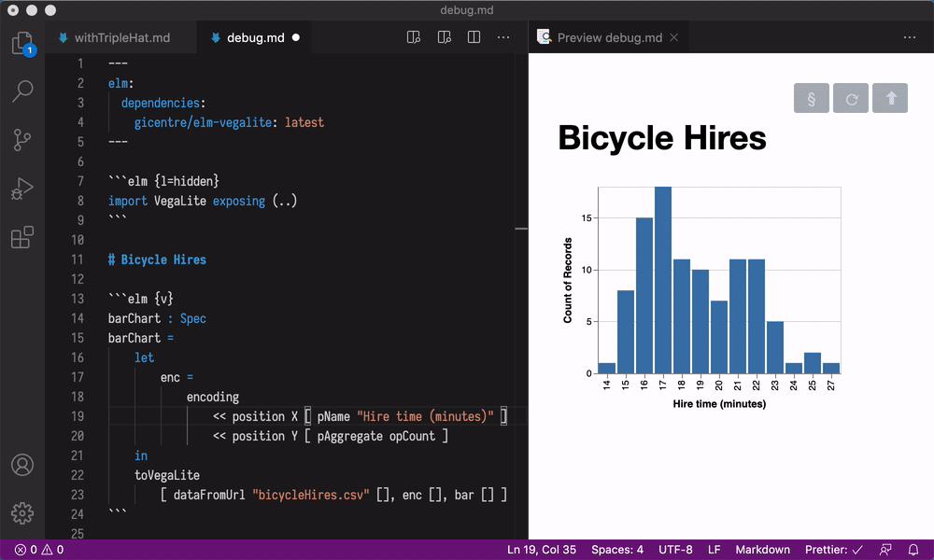Click the Ln 19, Col 35 cursor position indicator
This screenshot has width=934, height=560.
(542, 550)
